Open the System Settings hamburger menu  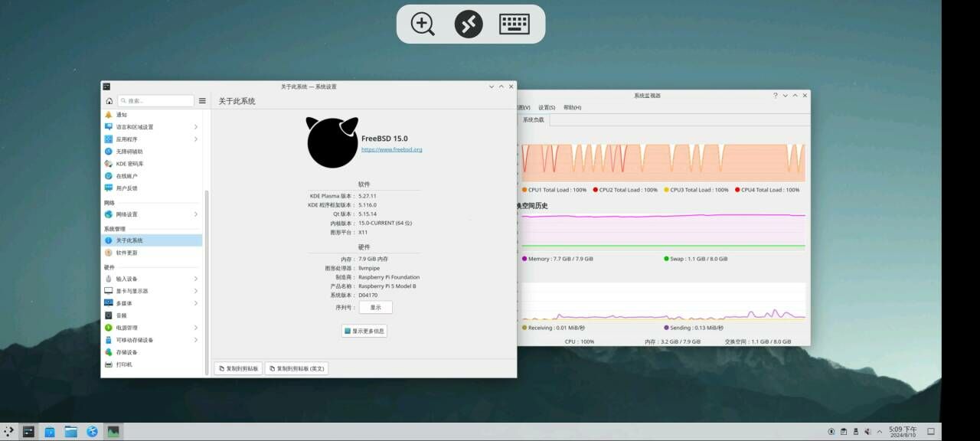click(202, 101)
